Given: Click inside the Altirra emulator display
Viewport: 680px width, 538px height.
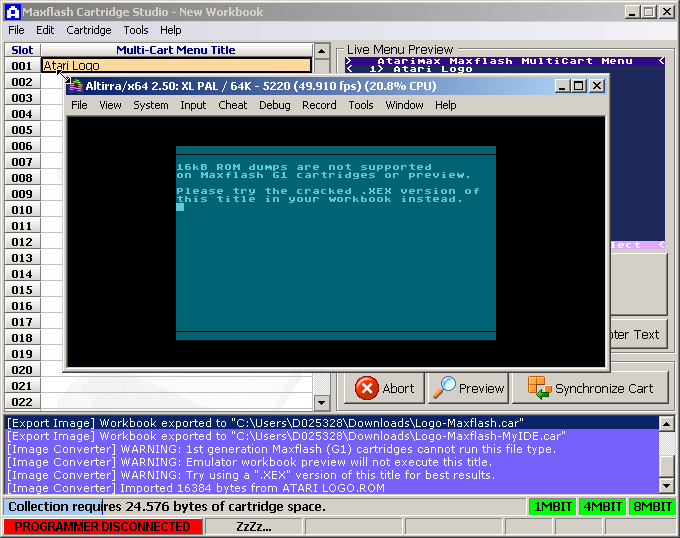Looking at the screenshot, I should 336,242.
